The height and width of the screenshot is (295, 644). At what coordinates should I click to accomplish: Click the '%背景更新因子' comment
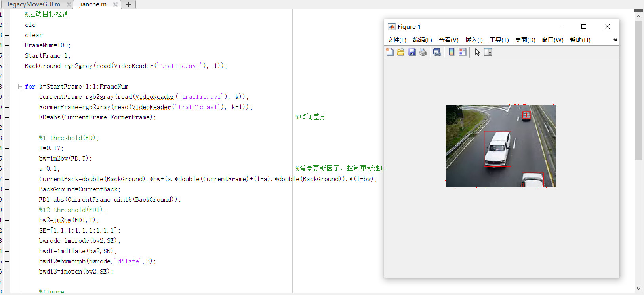pos(340,168)
